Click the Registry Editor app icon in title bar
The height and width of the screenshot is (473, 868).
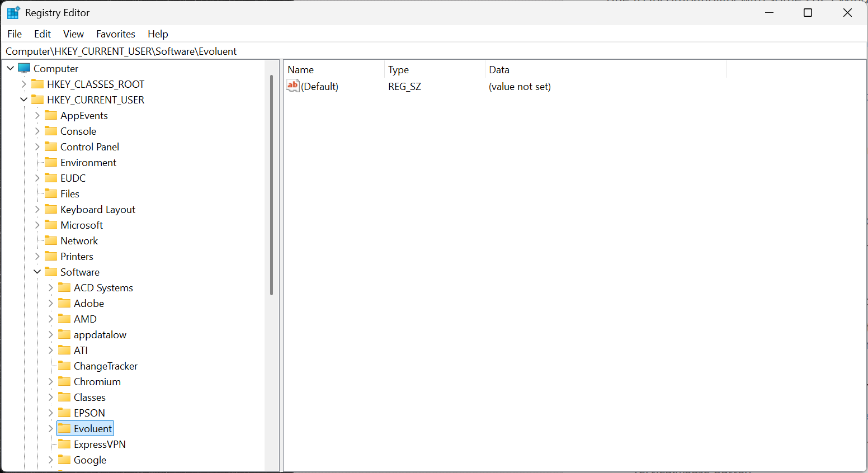coord(13,12)
